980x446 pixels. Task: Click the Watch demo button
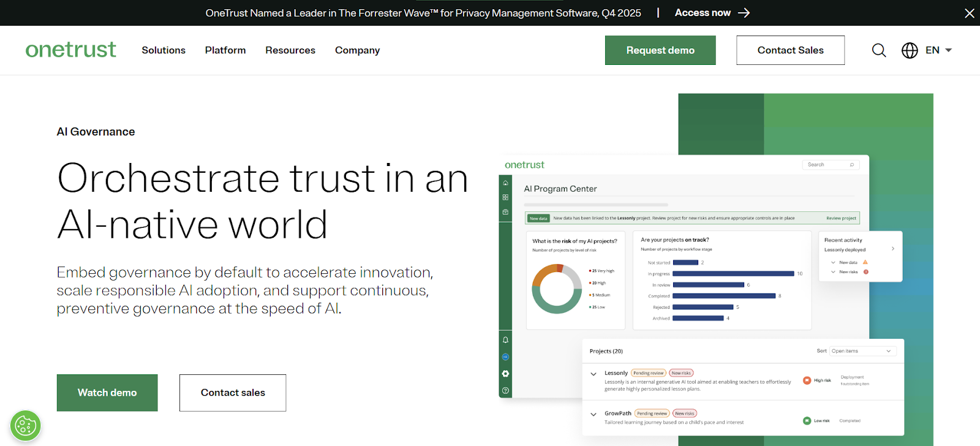click(x=107, y=393)
